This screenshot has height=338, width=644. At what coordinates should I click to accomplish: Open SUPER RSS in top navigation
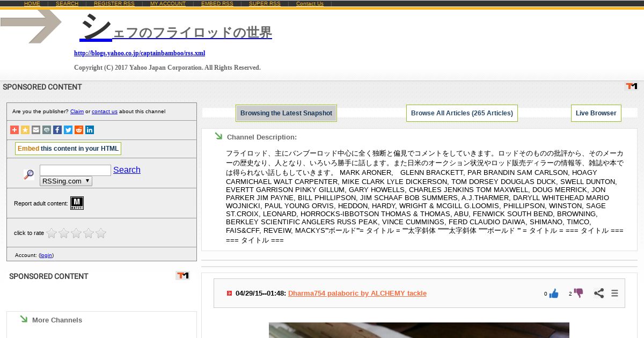click(x=265, y=4)
